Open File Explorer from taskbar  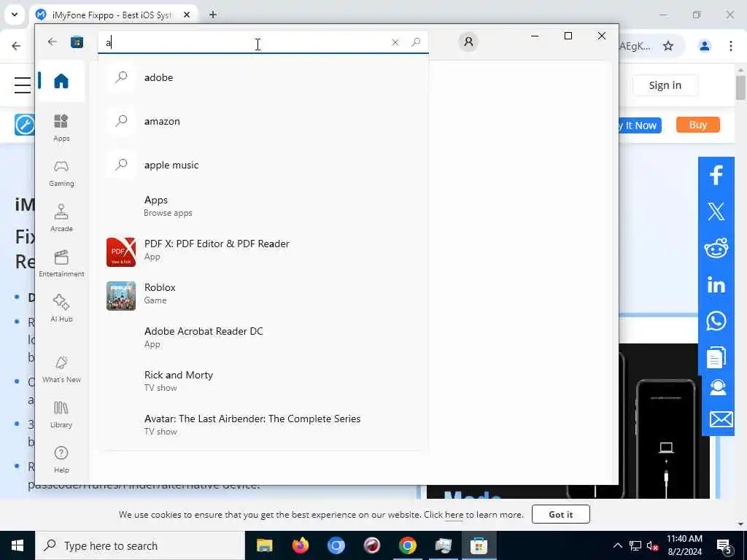tap(264, 545)
